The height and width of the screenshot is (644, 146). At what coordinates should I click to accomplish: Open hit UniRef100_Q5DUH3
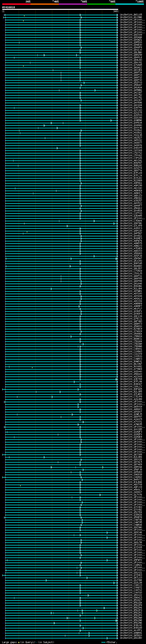(131, 254)
